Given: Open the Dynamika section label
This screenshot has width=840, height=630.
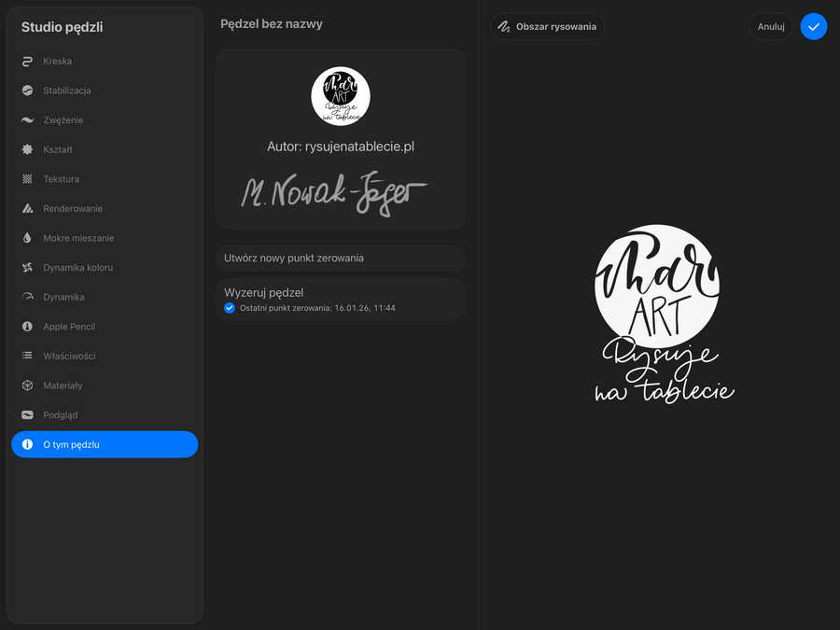Looking at the screenshot, I should click(63, 297).
